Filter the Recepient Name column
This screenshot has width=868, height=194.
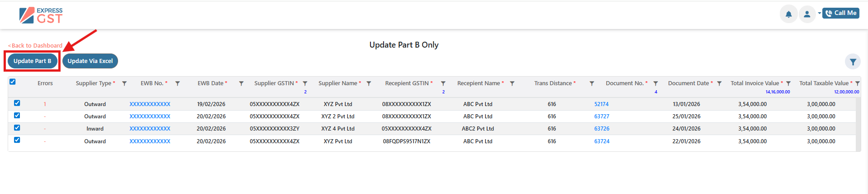click(512, 83)
